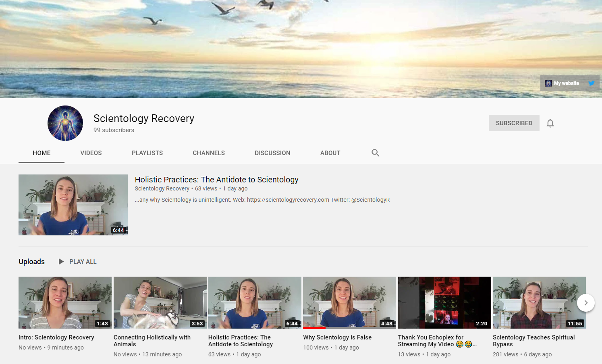The height and width of the screenshot is (364, 602).
Task: Show next uploads with right chevron
Action: 586,303
